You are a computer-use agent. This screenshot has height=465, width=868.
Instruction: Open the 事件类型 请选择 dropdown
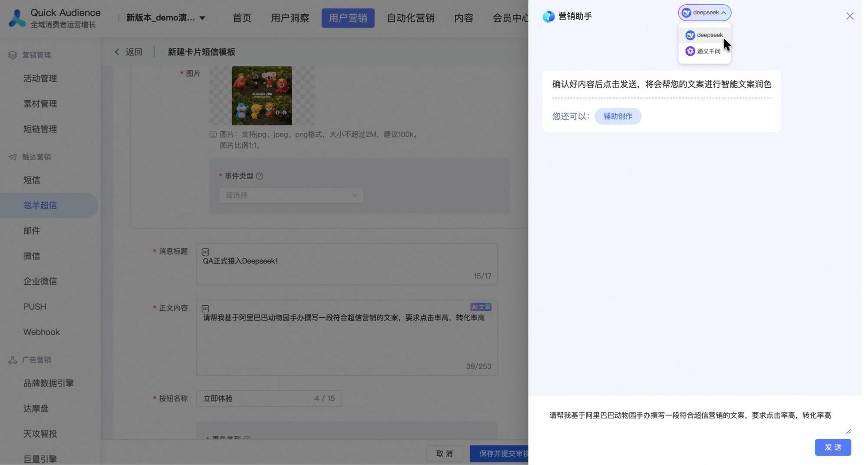[x=291, y=195]
